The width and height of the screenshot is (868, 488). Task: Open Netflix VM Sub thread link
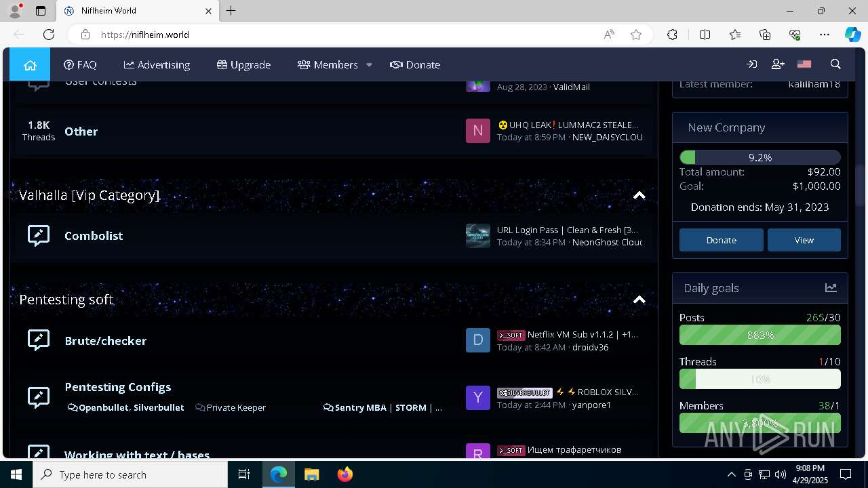[x=583, y=334]
